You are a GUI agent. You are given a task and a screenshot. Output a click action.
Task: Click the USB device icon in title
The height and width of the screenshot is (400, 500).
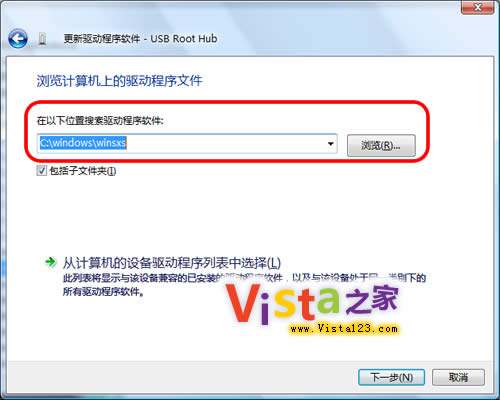tap(42, 39)
